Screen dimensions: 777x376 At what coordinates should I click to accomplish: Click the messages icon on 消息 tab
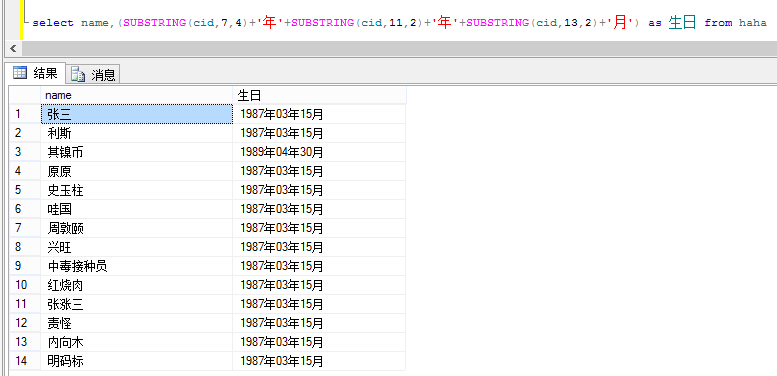click(x=78, y=74)
